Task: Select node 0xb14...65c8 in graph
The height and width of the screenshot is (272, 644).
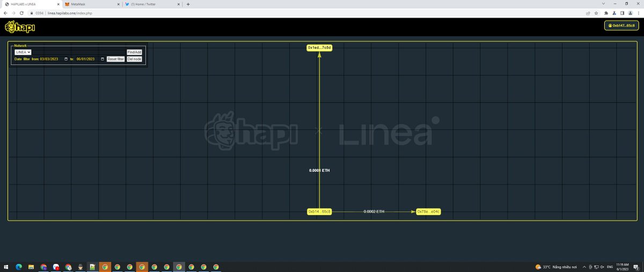Action: coord(319,212)
